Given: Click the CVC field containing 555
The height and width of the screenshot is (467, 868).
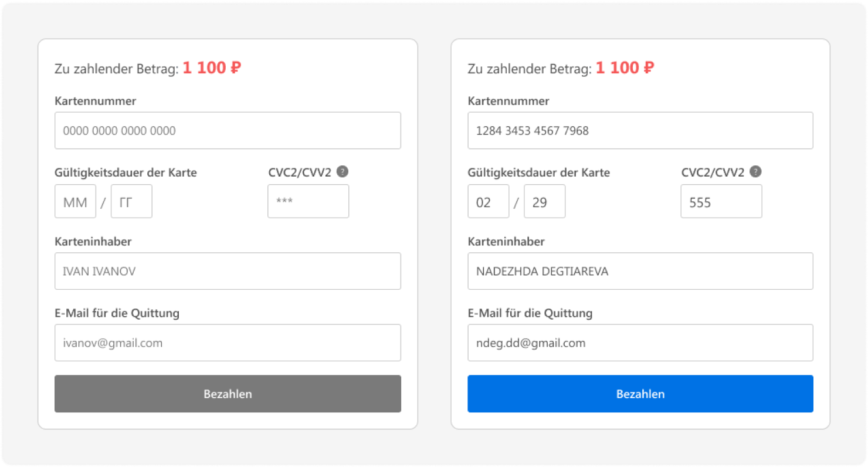Looking at the screenshot, I should point(721,202).
